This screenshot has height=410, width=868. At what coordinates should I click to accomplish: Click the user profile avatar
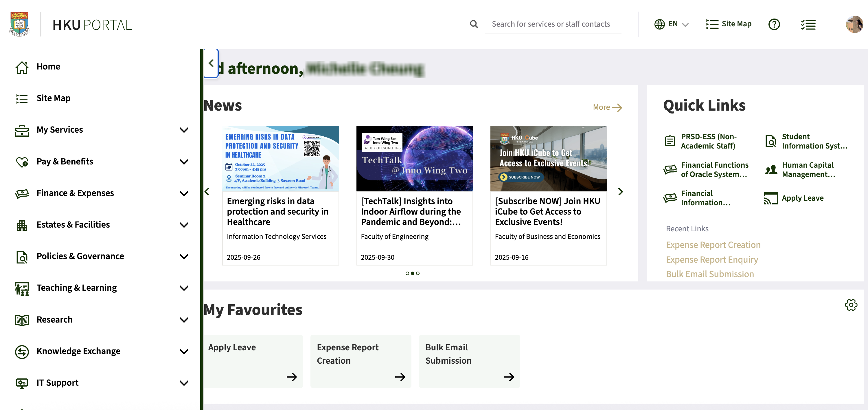point(854,24)
